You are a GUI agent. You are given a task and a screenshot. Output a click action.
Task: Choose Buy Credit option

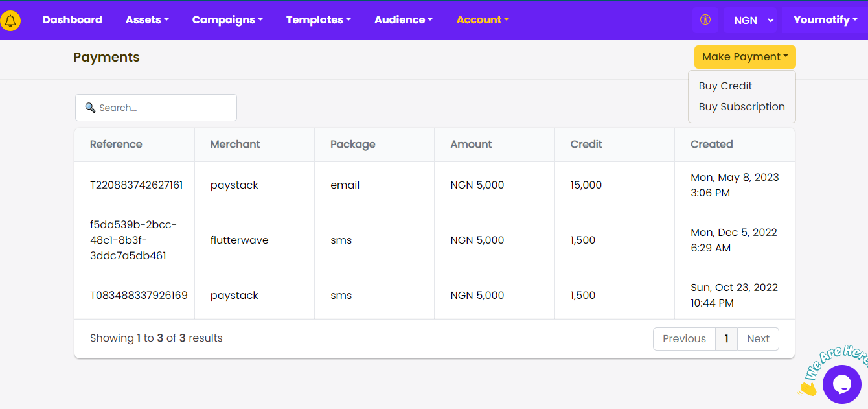725,86
